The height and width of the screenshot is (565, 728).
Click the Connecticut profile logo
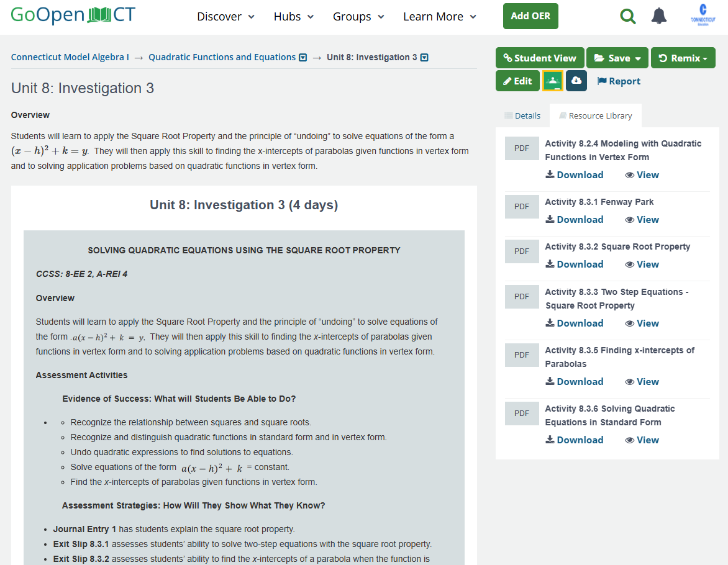pyautogui.click(x=703, y=15)
